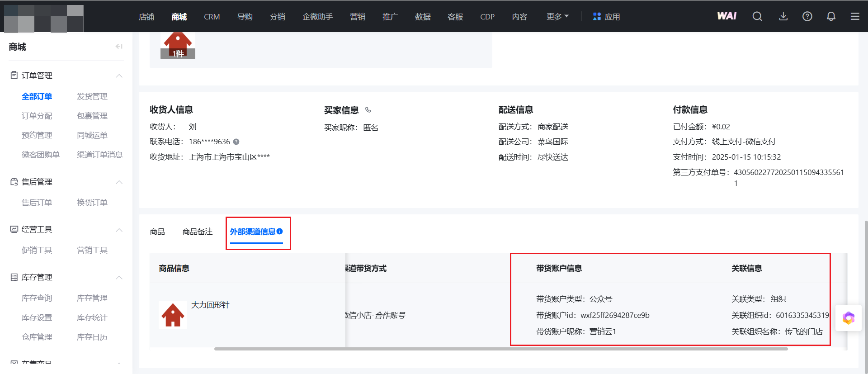The height and width of the screenshot is (374, 868).
Task: Expand the 更多 dropdown menu
Action: tap(557, 17)
